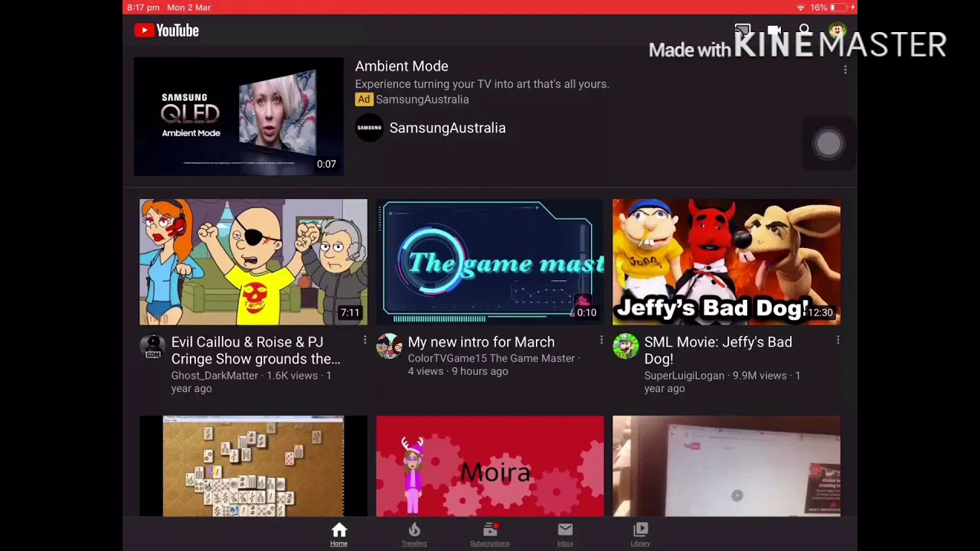Play the Samsung QLED ad thumbnail
The image size is (980, 551).
(239, 116)
